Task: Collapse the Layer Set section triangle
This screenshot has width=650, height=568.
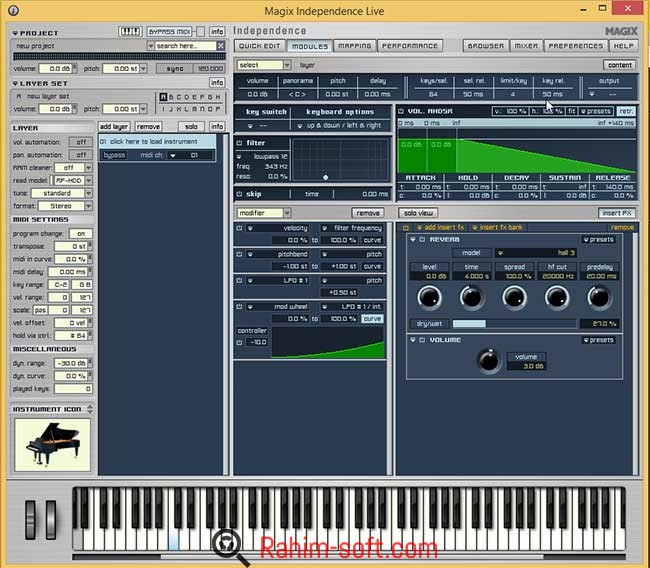Action: (15, 84)
